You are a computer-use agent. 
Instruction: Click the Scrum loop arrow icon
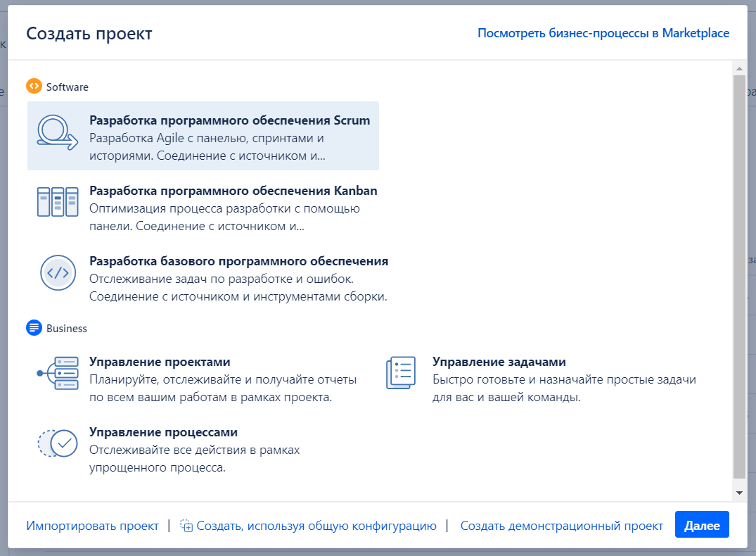click(58, 132)
